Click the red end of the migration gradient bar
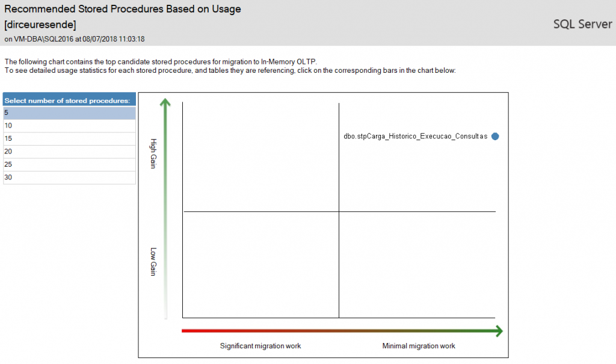 [186, 331]
